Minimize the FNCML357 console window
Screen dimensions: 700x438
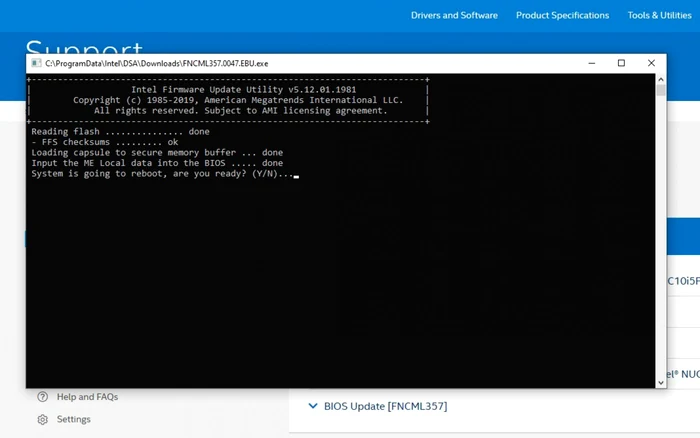point(592,63)
